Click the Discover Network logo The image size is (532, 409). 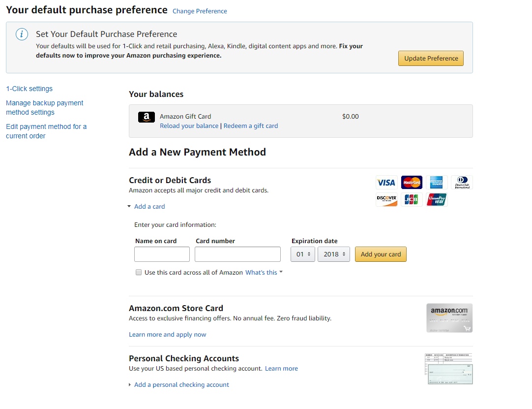[386, 199]
